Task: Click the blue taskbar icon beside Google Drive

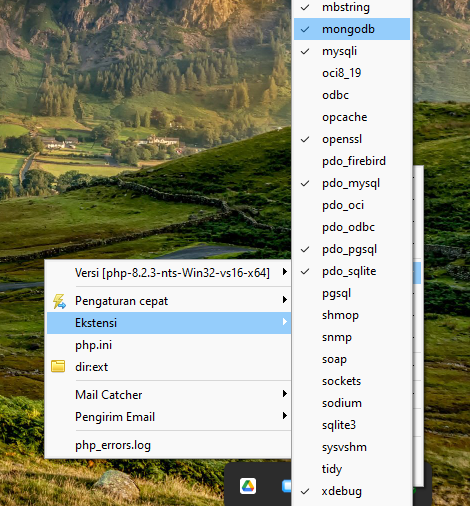Action: tap(286, 486)
